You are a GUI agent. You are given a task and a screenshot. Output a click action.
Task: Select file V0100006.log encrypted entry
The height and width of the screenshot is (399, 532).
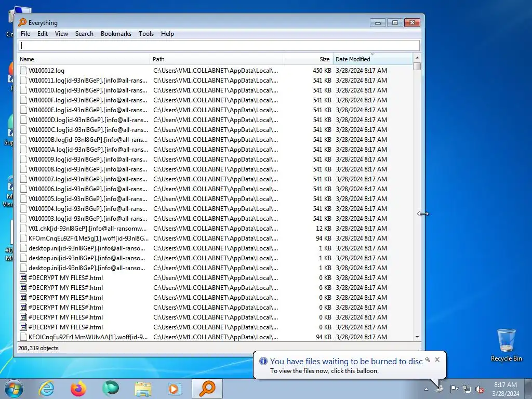(x=88, y=189)
